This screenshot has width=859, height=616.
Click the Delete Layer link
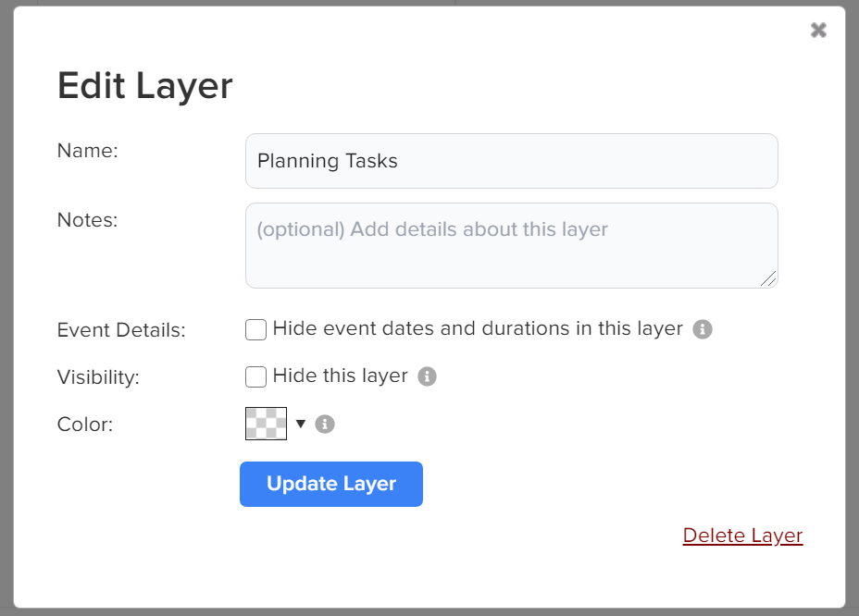click(x=741, y=535)
